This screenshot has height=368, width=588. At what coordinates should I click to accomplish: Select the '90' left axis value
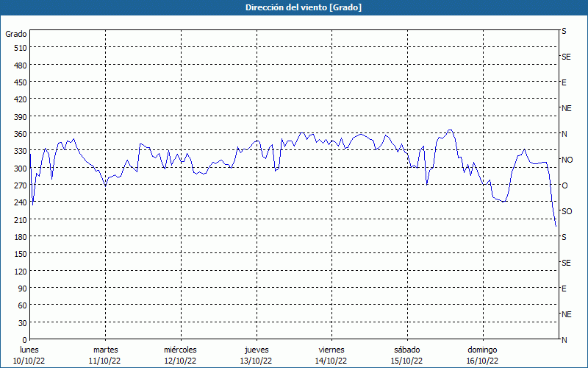[23, 289]
